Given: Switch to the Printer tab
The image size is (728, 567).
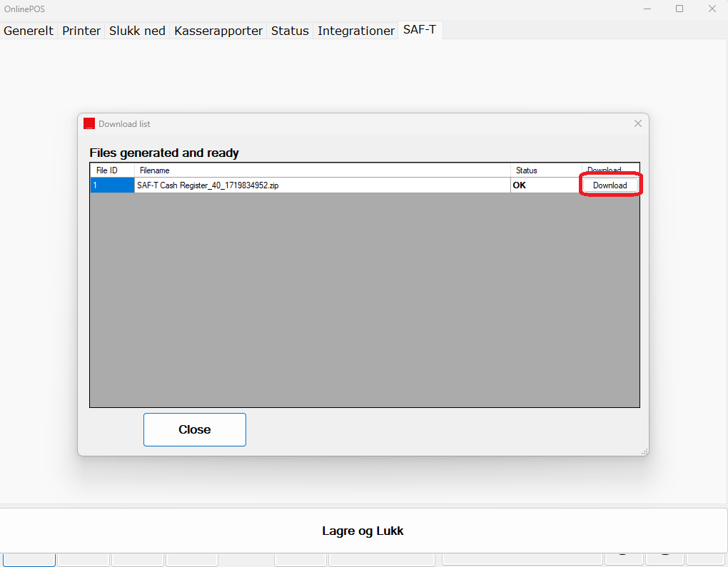Looking at the screenshot, I should click(81, 31).
